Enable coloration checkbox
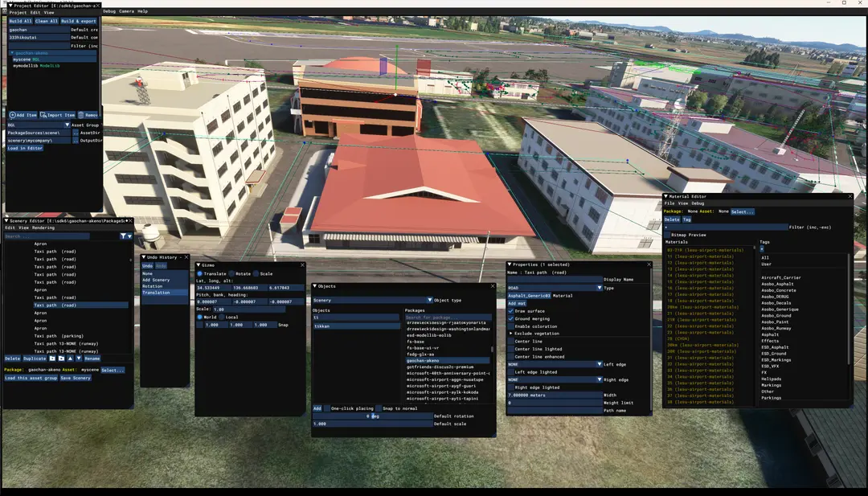868x496 pixels. (x=510, y=326)
